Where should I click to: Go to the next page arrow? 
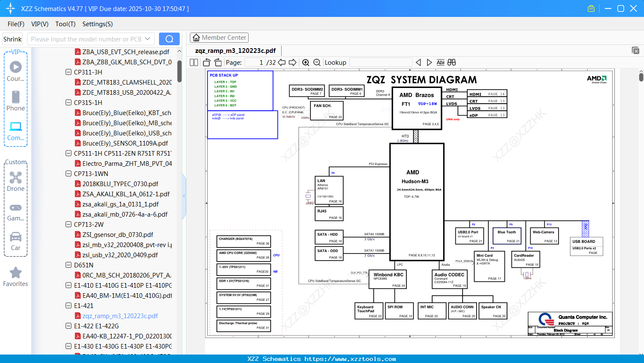point(293,62)
